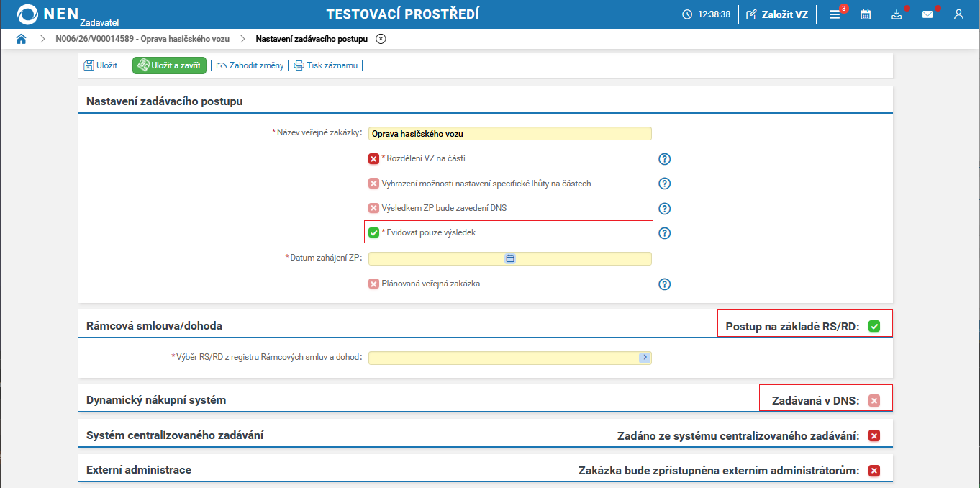Open the downloads tray icon
Image resolution: width=980 pixels, height=488 pixels.
pos(897,14)
